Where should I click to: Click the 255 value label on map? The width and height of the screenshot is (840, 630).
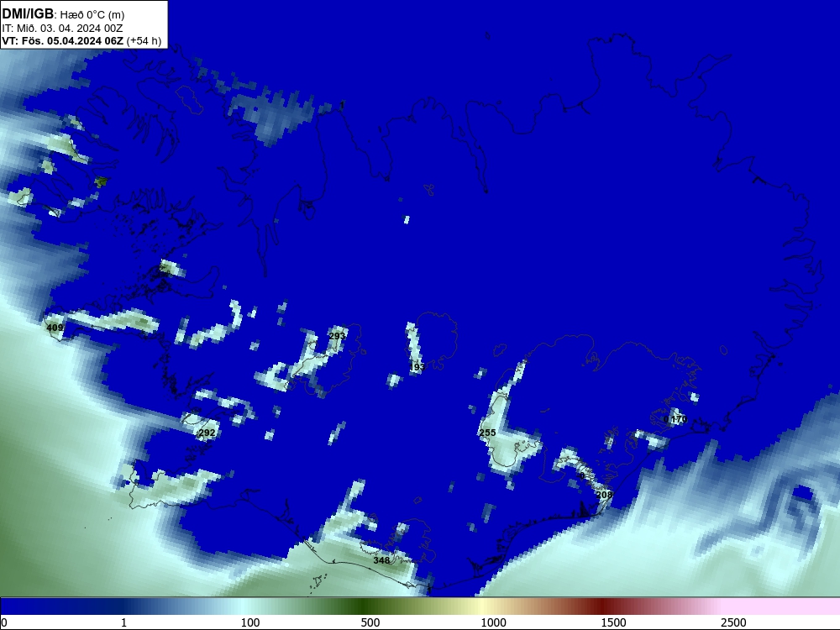click(487, 433)
